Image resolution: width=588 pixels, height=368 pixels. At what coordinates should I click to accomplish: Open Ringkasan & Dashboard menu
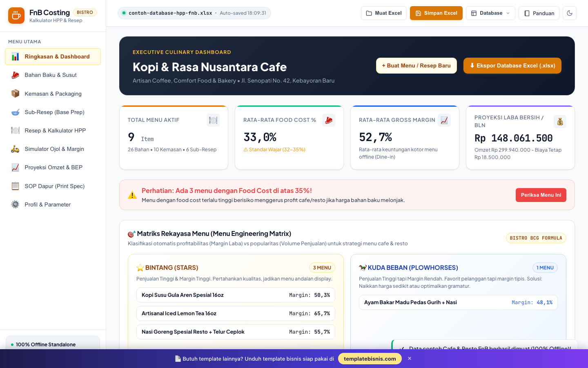53,57
